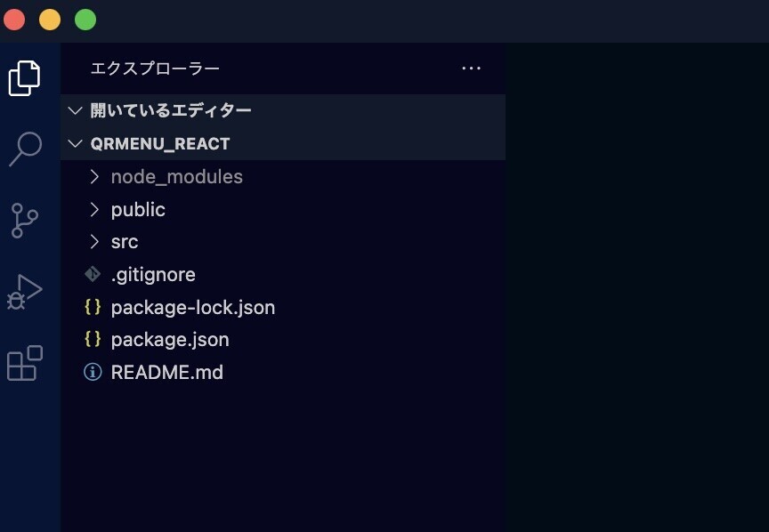Select the package.json file
769x532 pixels.
pos(169,339)
